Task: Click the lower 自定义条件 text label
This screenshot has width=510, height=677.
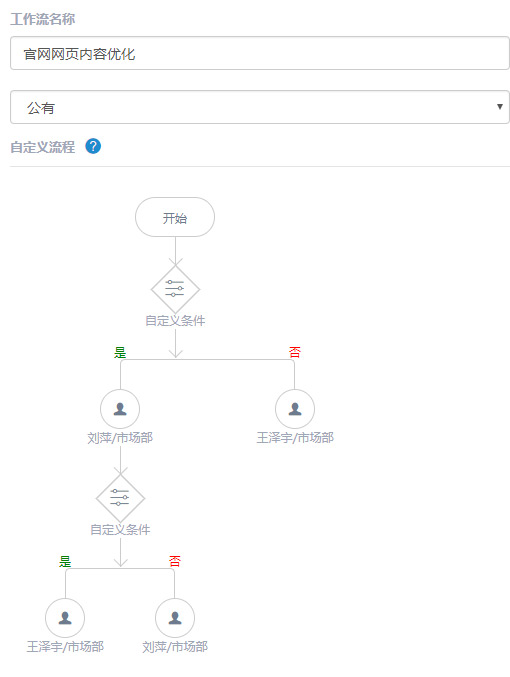Action: click(120, 530)
